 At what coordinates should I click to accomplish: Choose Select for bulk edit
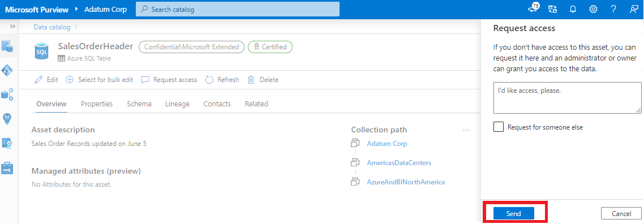[x=100, y=80]
